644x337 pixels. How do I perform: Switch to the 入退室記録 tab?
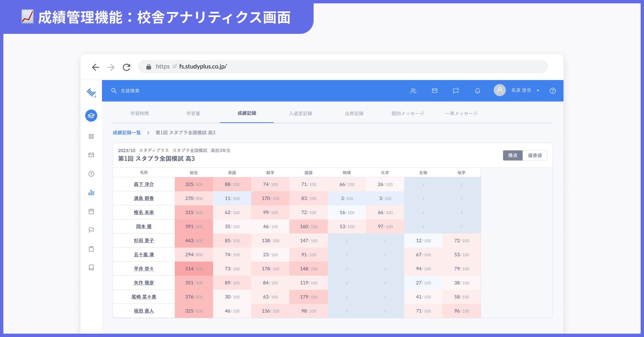(x=301, y=114)
